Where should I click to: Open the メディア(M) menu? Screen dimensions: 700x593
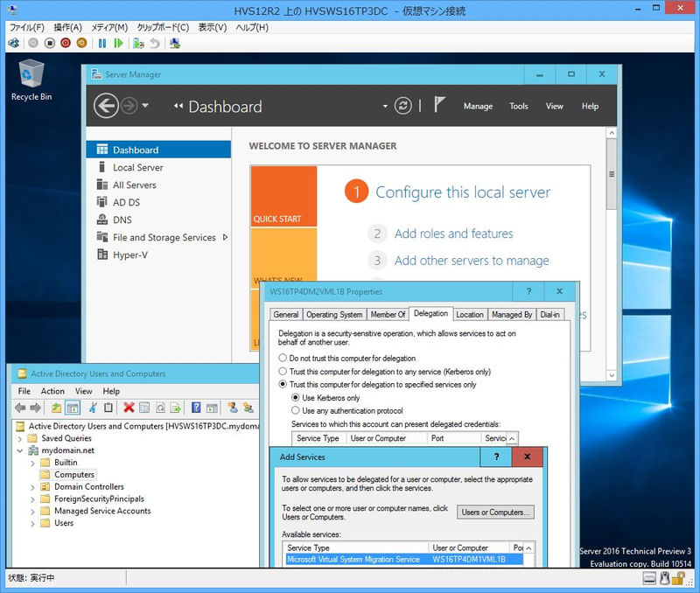[109, 28]
